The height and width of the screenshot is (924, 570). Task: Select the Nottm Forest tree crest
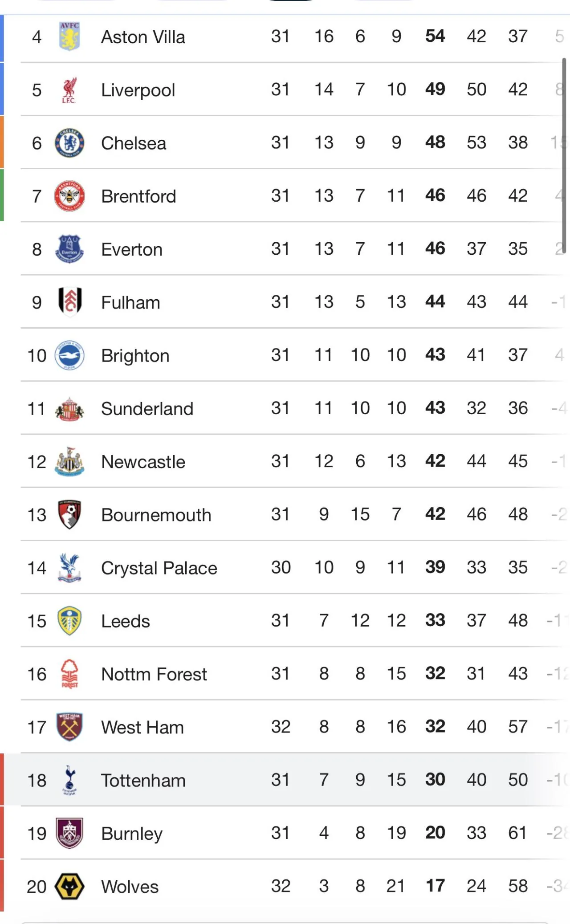coord(69,674)
